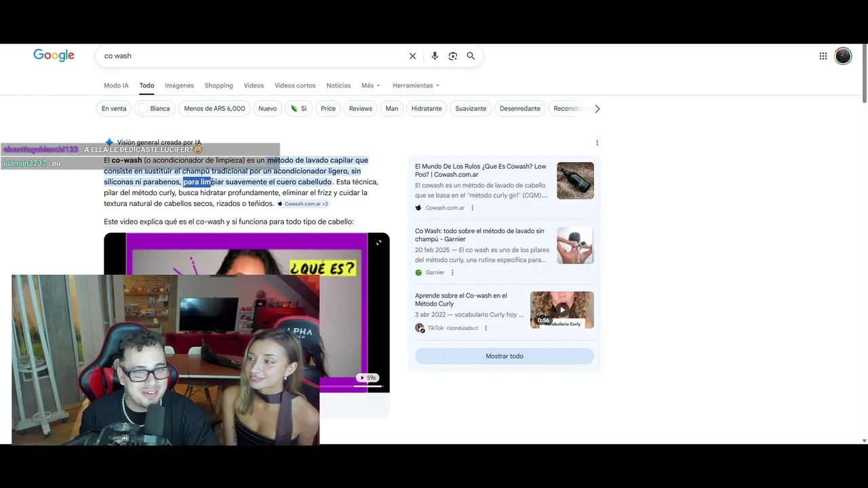The image size is (868, 488).
Task: Open the Videos cortos tab
Action: point(295,85)
